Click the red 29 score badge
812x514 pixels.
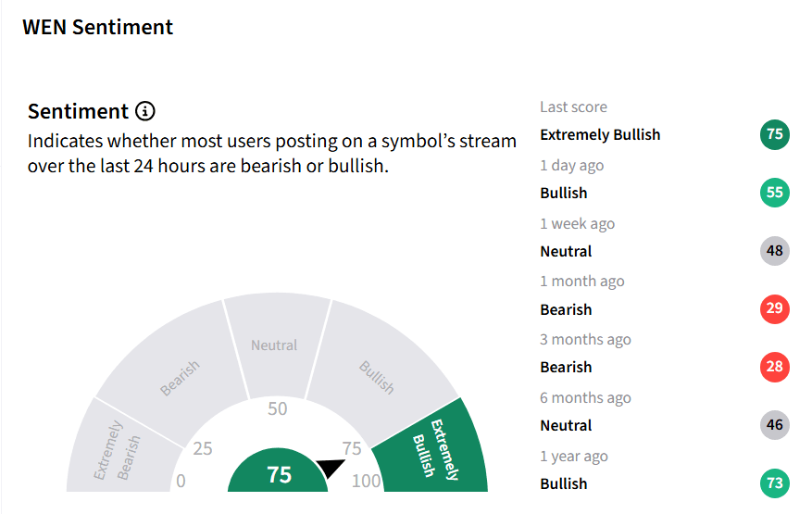coord(774,308)
